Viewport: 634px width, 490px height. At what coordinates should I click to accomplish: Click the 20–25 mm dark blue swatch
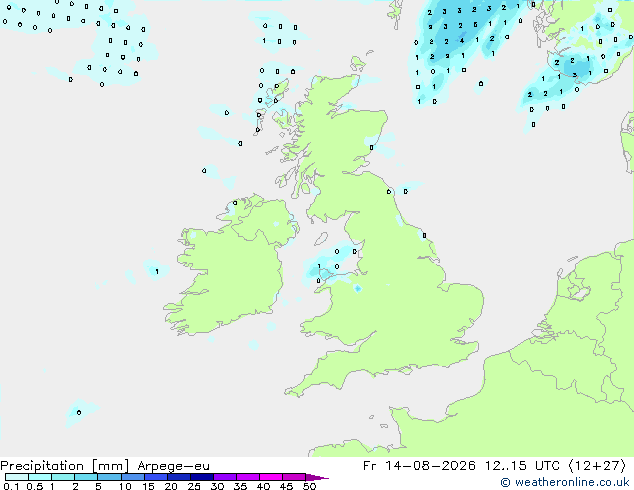click(x=179, y=477)
